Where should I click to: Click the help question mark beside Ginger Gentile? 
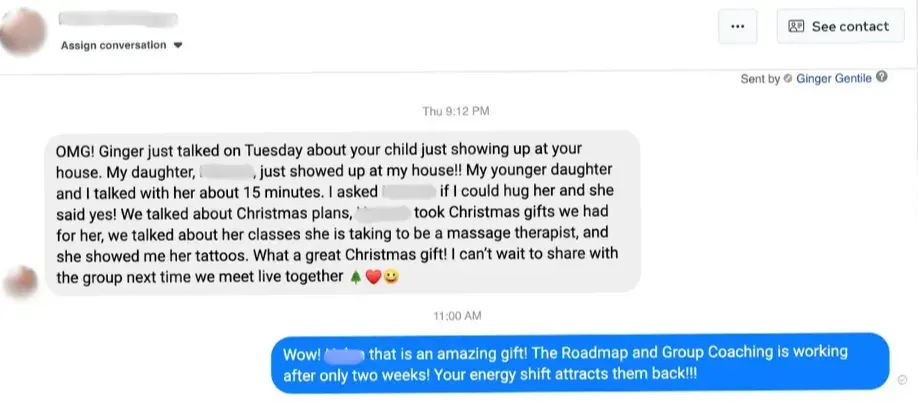tap(882, 77)
